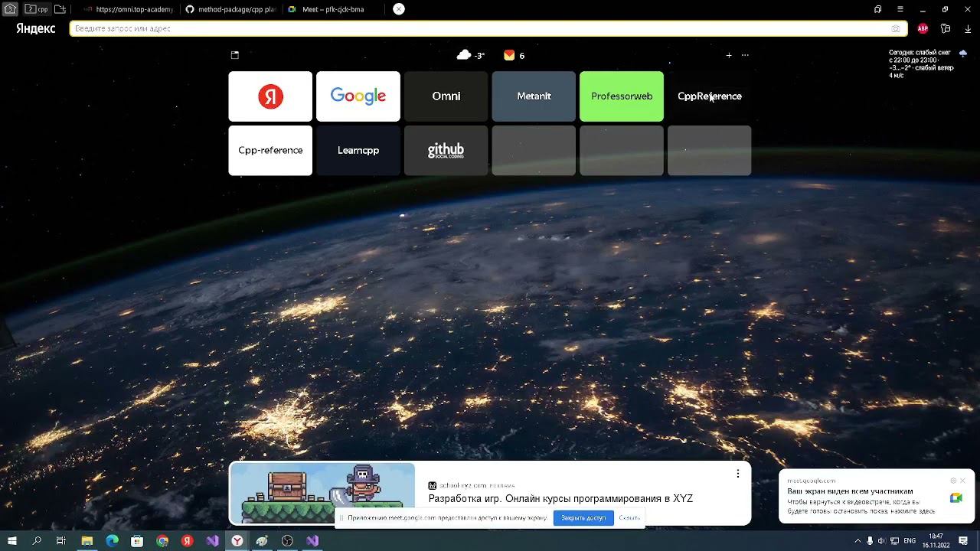Open Microsoft Store from taskbar

tap(137, 541)
